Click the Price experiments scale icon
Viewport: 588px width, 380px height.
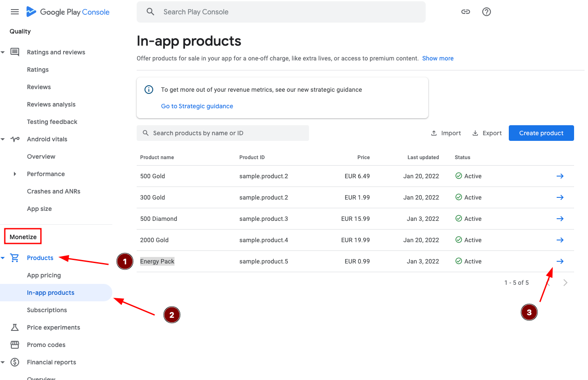click(14, 327)
